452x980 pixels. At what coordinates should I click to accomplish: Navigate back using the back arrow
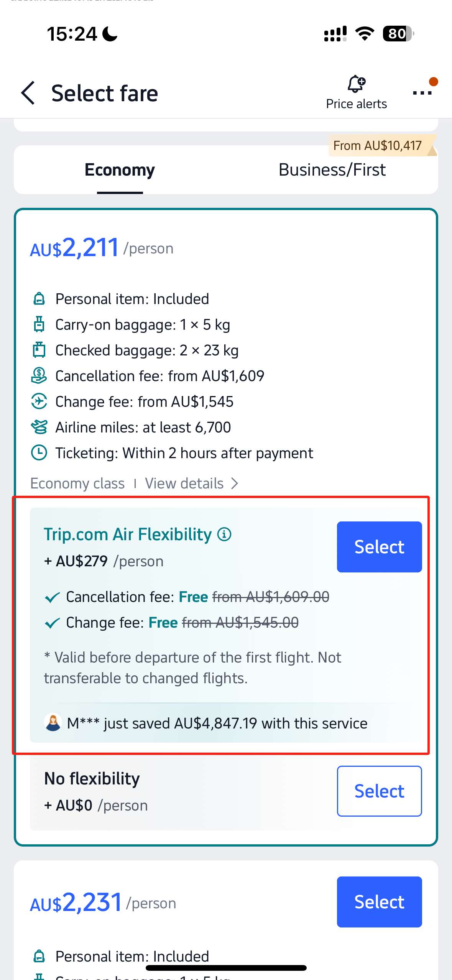[x=28, y=93]
